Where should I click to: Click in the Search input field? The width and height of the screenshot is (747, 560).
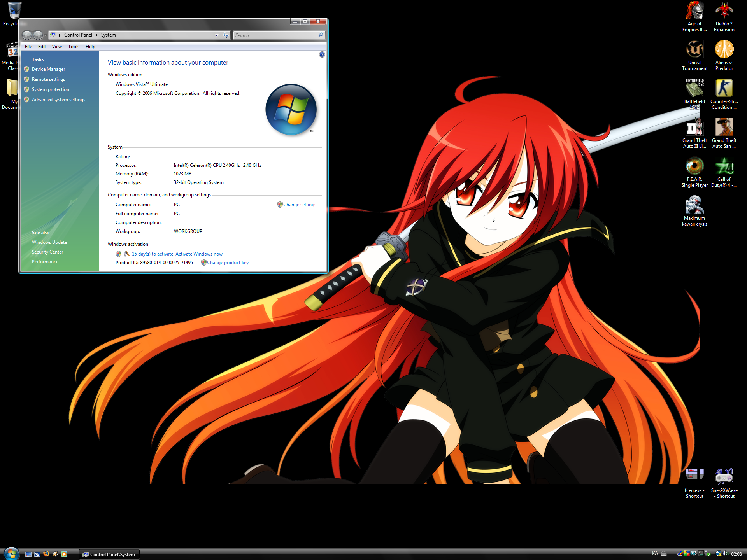click(275, 35)
